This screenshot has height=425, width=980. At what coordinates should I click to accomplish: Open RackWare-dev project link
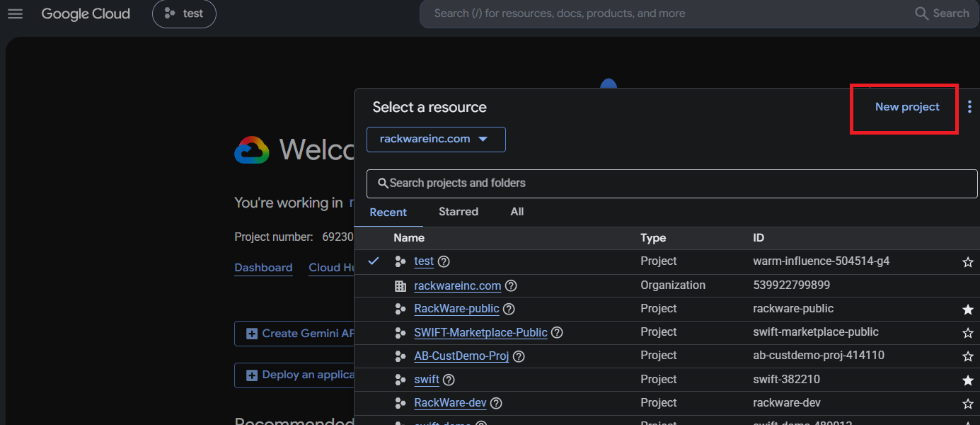pos(450,403)
